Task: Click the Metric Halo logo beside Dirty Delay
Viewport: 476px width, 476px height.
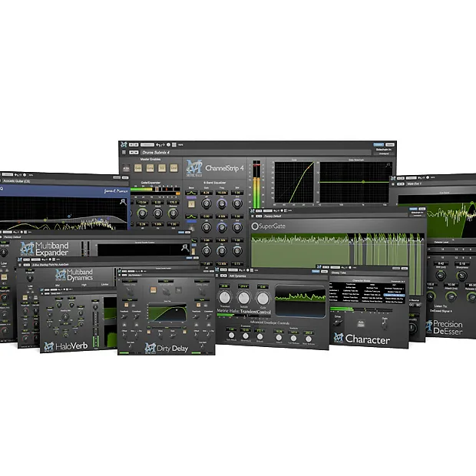Action: click(x=150, y=349)
